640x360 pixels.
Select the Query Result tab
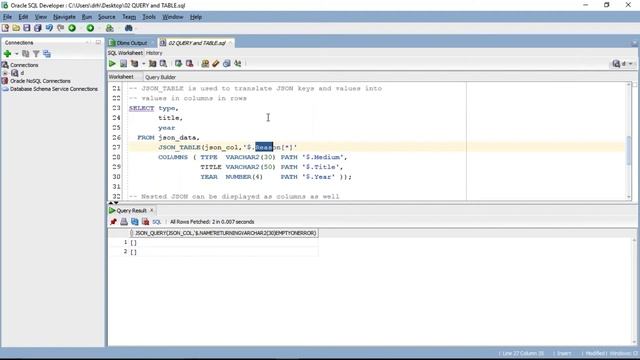(131, 211)
